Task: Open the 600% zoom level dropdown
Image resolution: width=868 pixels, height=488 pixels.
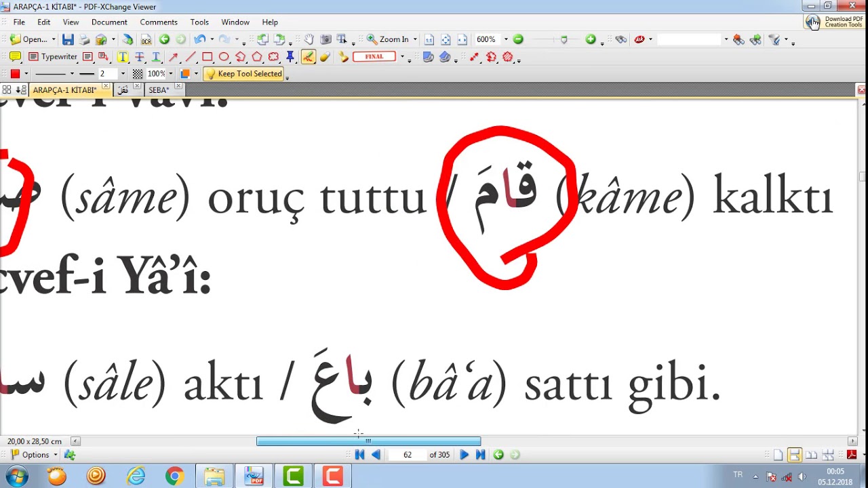Action: coord(506,39)
